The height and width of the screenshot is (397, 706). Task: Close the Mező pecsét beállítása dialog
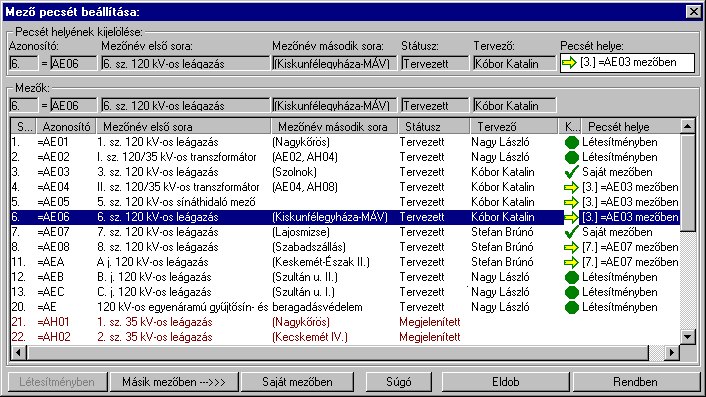click(x=693, y=11)
